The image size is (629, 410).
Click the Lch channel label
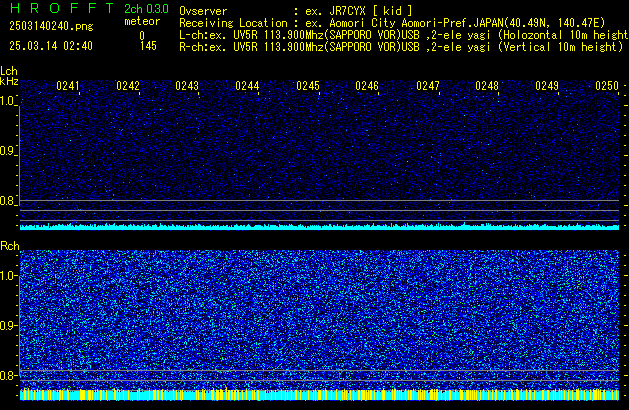9,71
